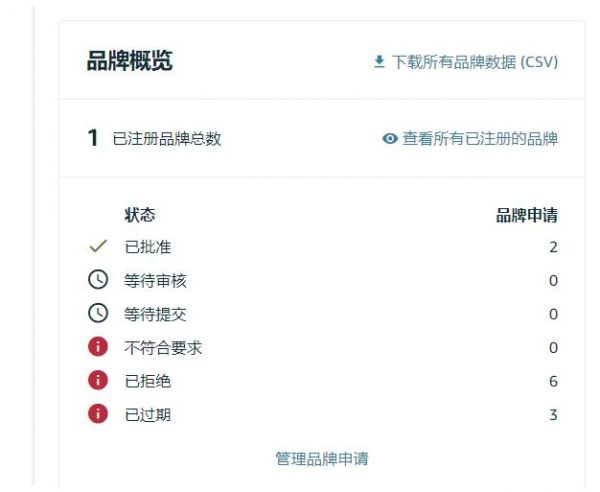This screenshot has height=492, width=600.
Task: Click the green checkmark next to 已批准
Action: click(98, 247)
